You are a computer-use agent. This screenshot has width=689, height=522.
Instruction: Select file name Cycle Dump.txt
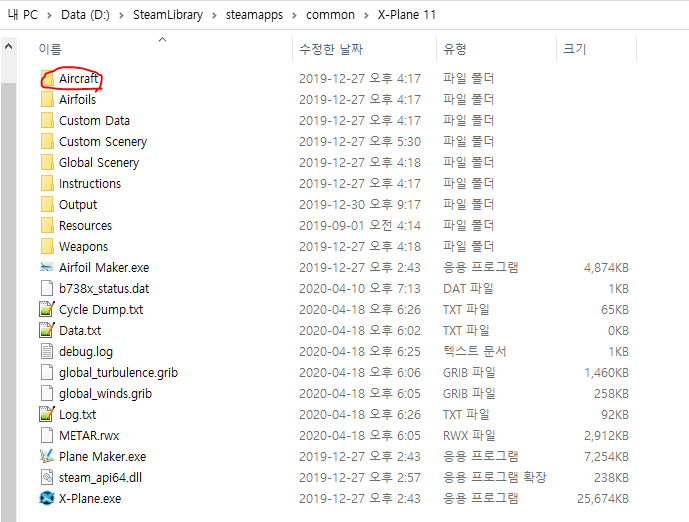click(101, 310)
